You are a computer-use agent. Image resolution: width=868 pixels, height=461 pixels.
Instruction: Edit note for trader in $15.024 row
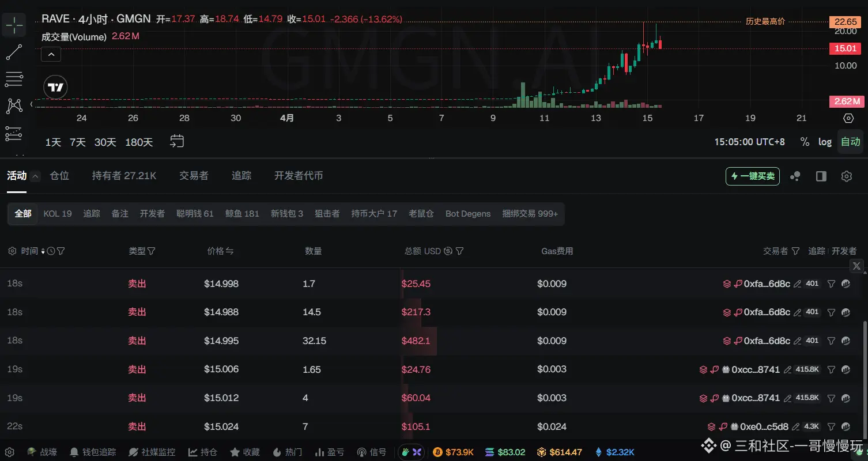[796, 427]
